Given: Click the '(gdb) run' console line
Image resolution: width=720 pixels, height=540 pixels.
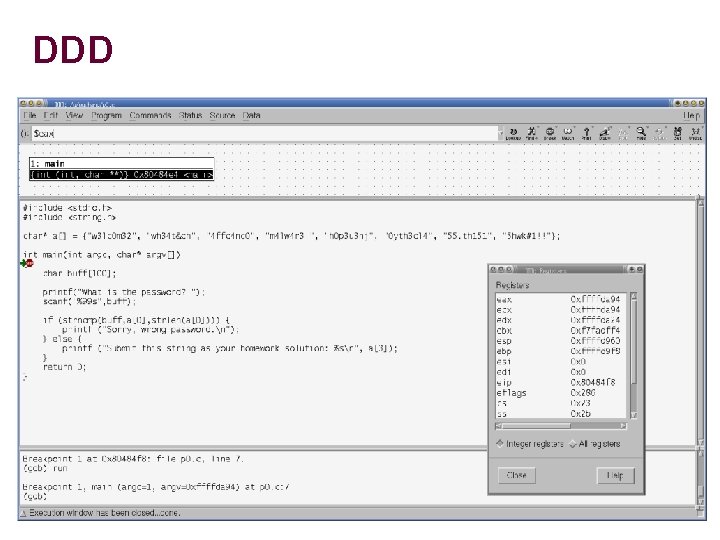Looking at the screenshot, I should pyautogui.click(x=45, y=468).
